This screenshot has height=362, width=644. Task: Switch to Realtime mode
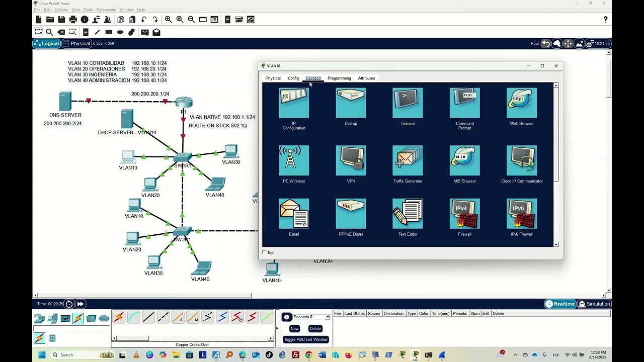click(560, 304)
